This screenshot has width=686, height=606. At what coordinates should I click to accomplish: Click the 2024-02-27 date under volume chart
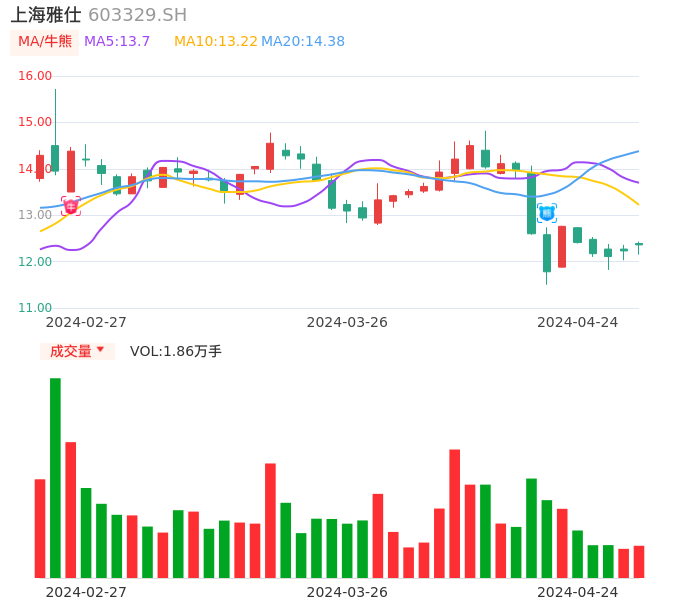pos(86,592)
